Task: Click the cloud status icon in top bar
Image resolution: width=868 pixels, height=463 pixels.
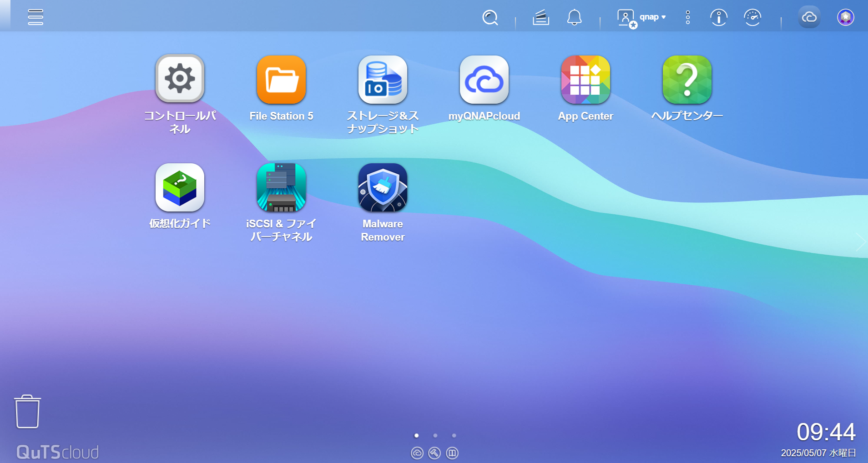Action: pyautogui.click(x=809, y=17)
